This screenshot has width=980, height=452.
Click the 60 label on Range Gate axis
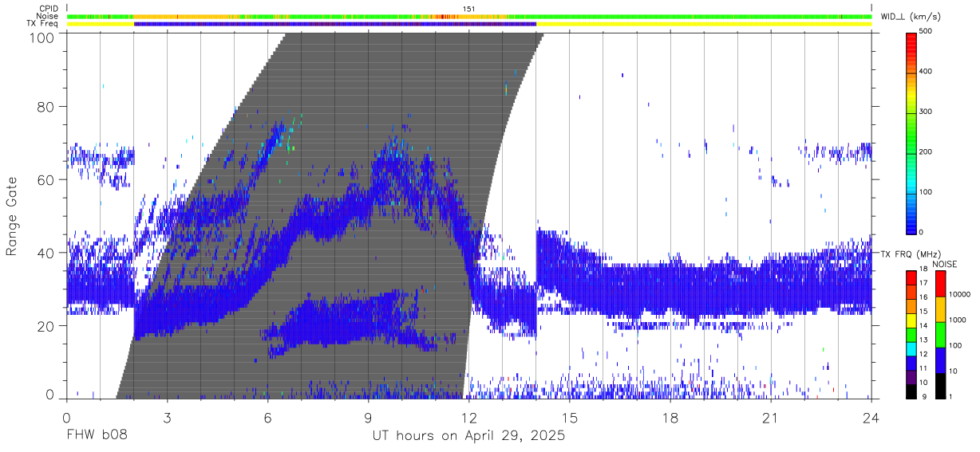[45, 179]
